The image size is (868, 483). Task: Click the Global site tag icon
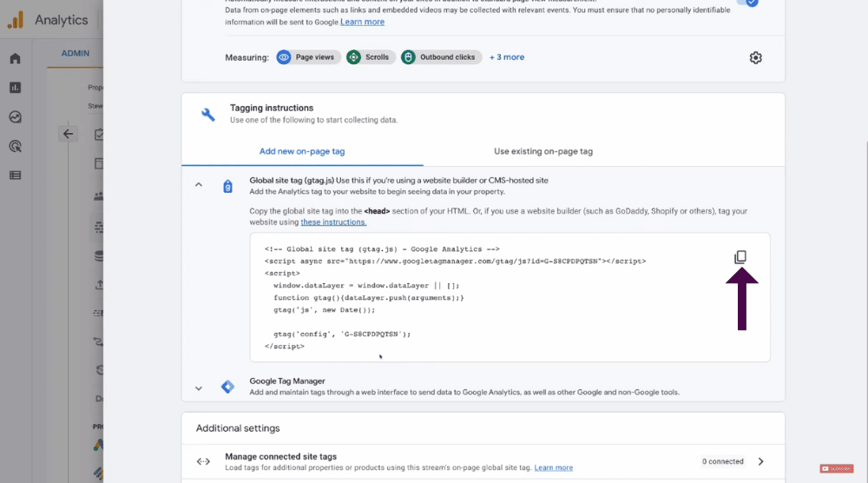point(227,187)
